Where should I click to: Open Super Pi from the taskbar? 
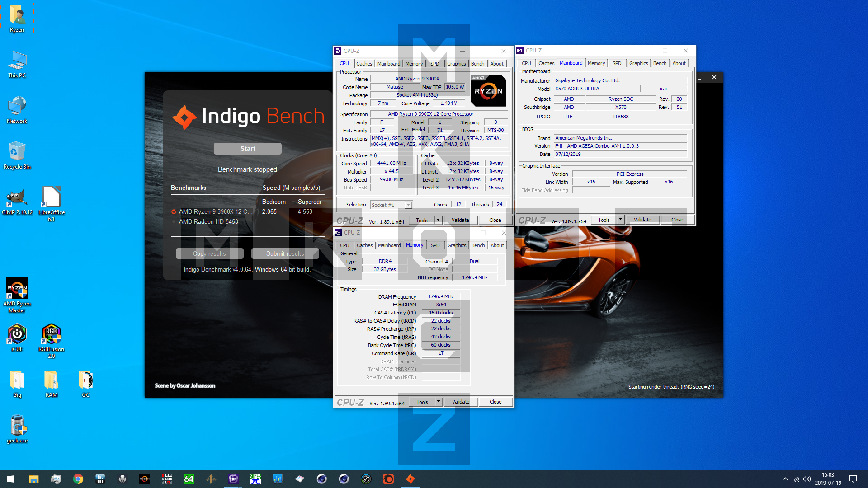point(255,479)
